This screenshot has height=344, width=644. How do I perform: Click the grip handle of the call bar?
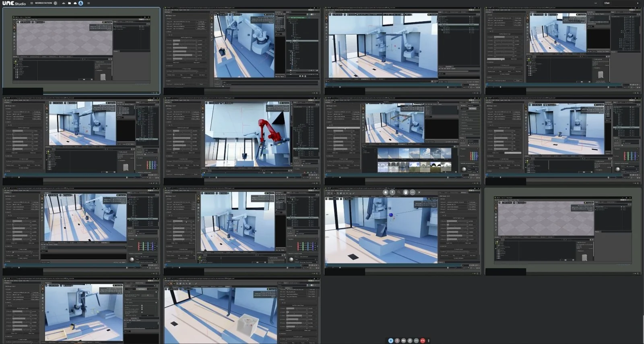point(429,341)
